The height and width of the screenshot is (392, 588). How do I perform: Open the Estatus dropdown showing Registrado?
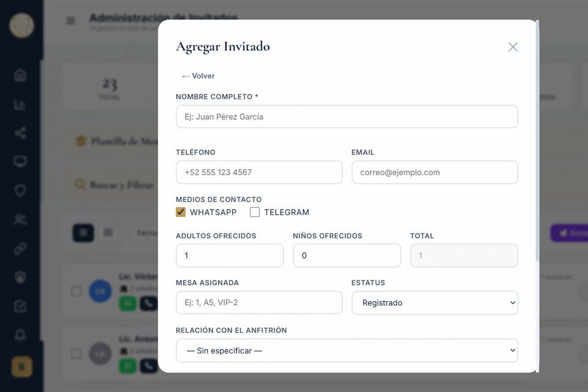click(x=435, y=303)
